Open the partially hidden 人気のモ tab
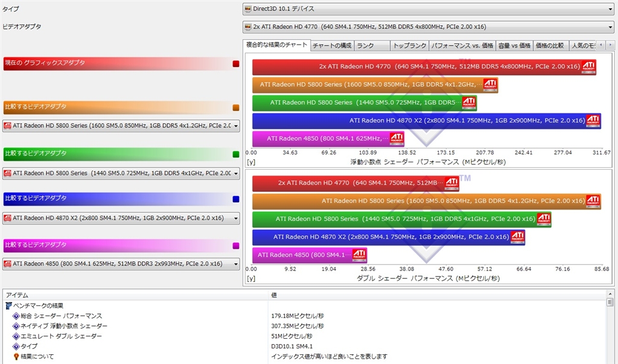 coord(583,46)
